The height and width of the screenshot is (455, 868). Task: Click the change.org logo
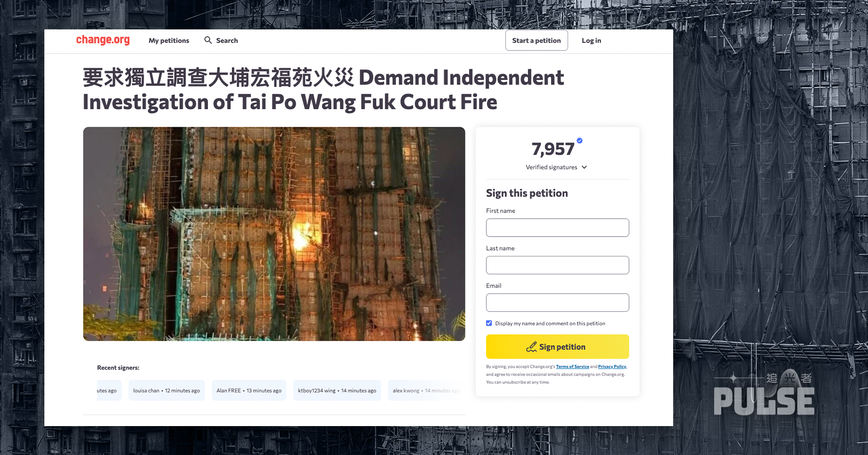point(103,40)
